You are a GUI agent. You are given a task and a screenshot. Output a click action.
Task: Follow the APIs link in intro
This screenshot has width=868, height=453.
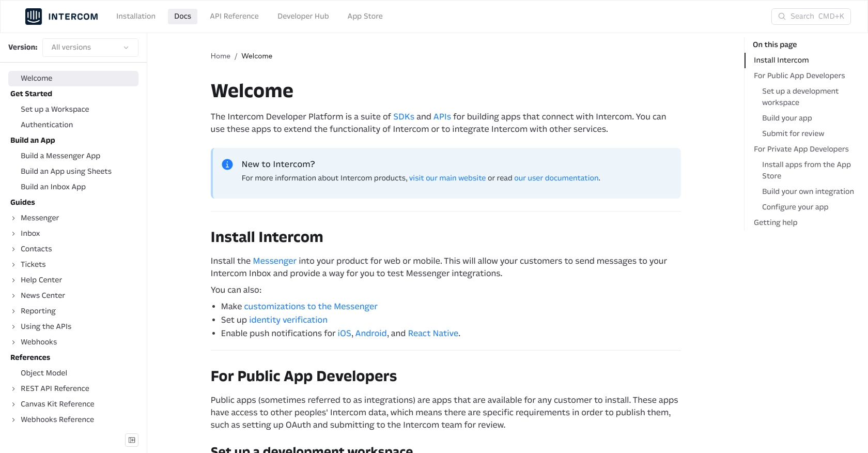442,117
